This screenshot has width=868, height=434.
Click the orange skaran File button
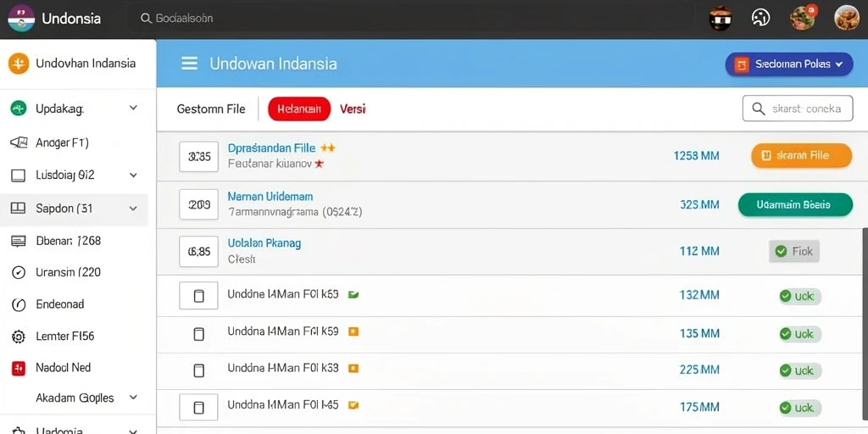pyautogui.click(x=802, y=156)
